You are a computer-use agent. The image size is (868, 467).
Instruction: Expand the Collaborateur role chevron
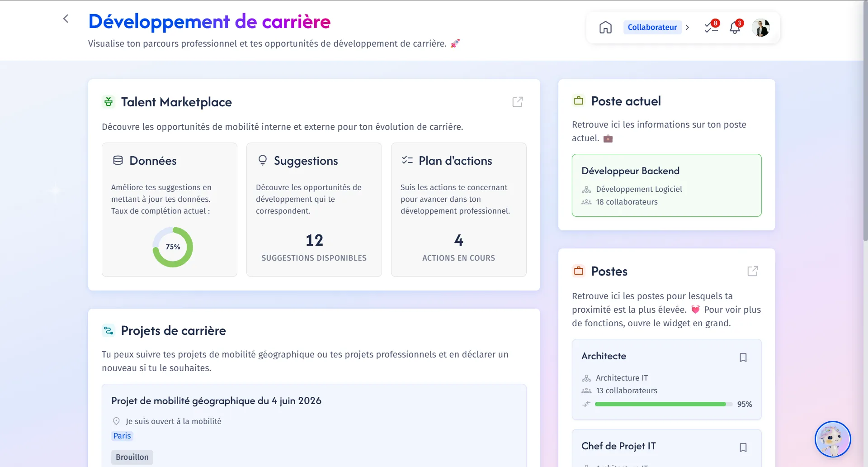pos(687,27)
